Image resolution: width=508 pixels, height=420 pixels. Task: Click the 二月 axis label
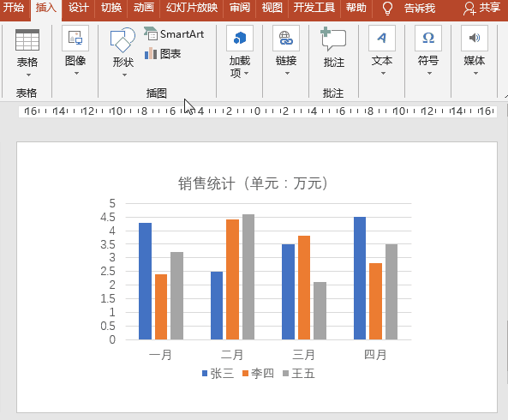tap(232, 355)
